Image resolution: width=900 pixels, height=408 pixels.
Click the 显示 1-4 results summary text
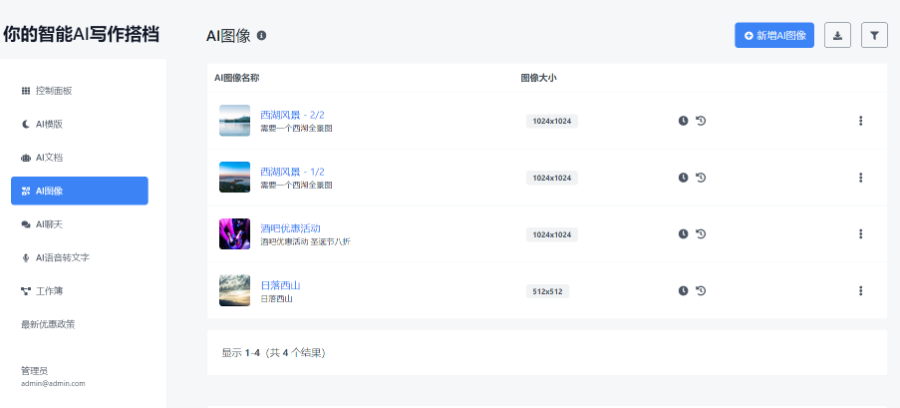[274, 352]
